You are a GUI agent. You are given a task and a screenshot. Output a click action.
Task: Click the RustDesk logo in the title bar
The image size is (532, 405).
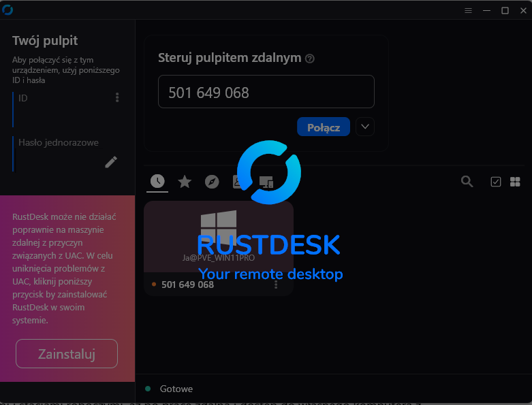coord(8,10)
